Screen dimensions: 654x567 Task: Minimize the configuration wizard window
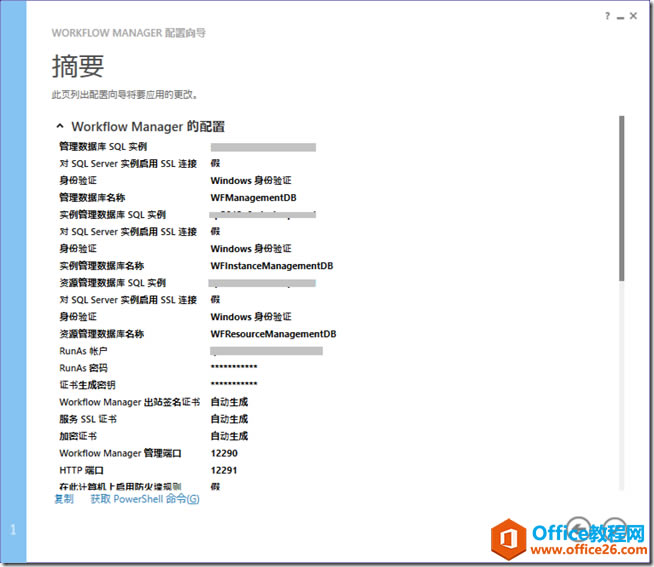621,17
